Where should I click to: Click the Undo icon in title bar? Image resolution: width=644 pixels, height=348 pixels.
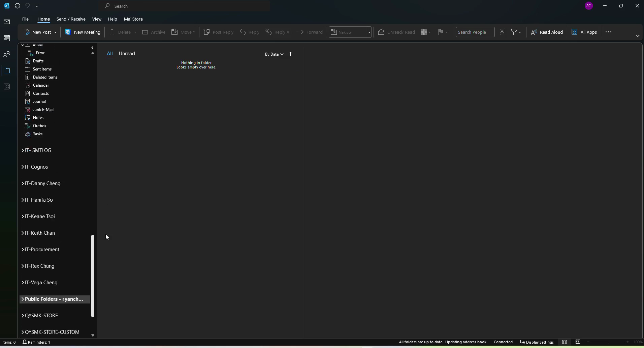tap(27, 6)
